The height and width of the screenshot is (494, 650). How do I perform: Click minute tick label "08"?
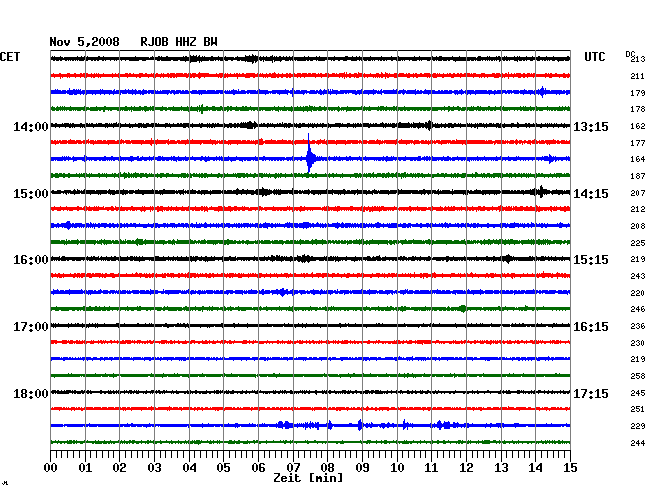pos(327,468)
